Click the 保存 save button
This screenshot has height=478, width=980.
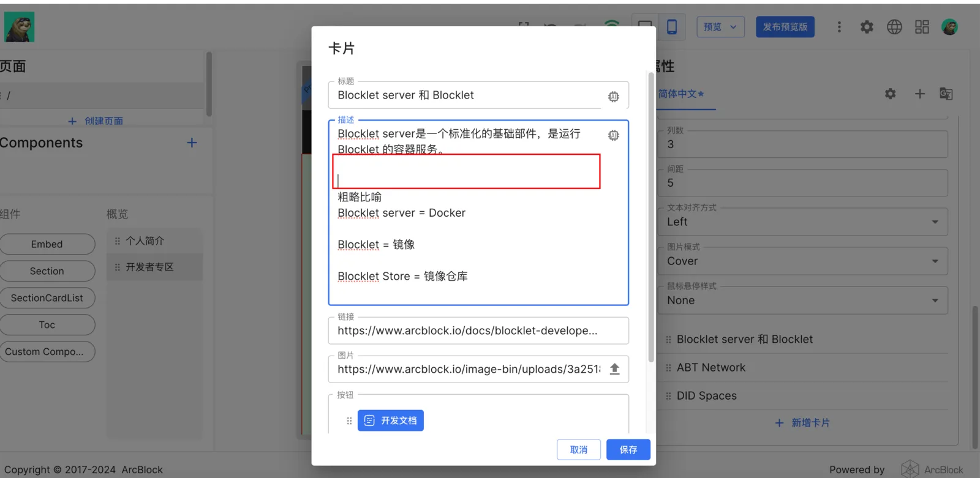click(628, 450)
